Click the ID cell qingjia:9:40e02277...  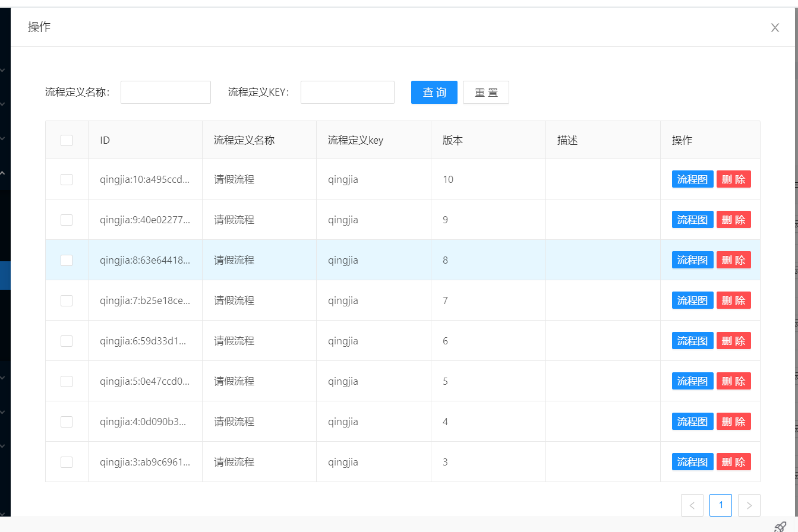click(145, 220)
